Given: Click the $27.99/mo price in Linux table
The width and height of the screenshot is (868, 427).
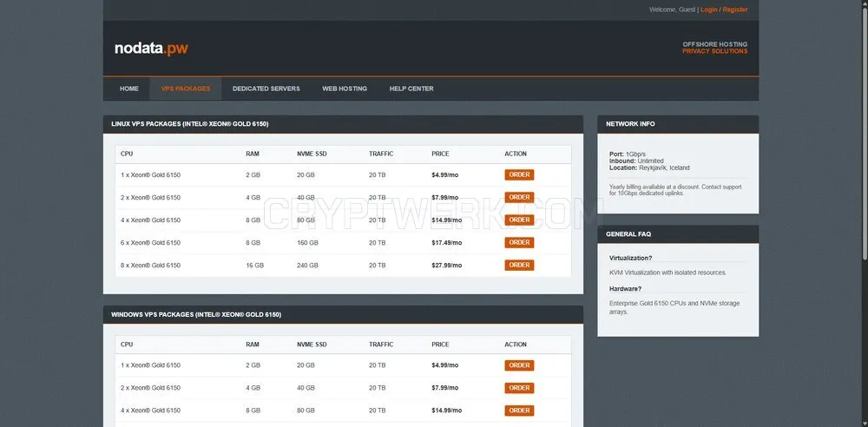Looking at the screenshot, I should 447,266.
